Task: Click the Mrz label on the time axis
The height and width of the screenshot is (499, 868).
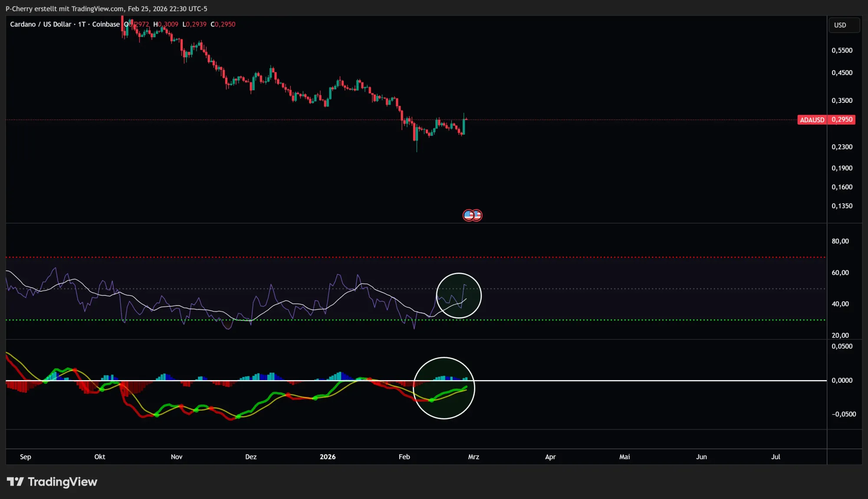Action: (473, 457)
